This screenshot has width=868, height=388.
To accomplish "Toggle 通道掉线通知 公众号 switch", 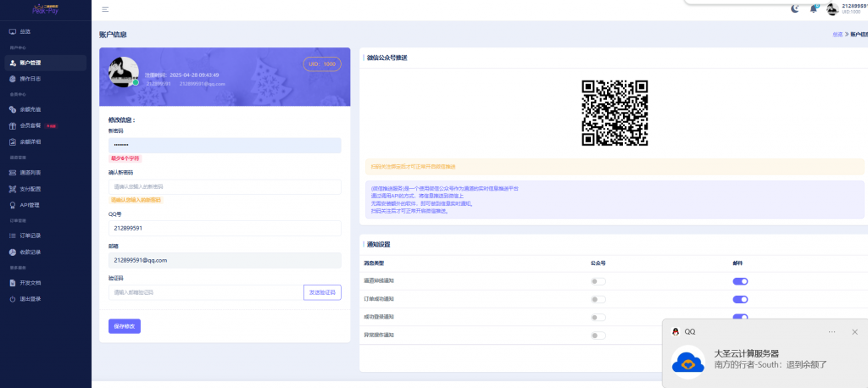I will (598, 282).
